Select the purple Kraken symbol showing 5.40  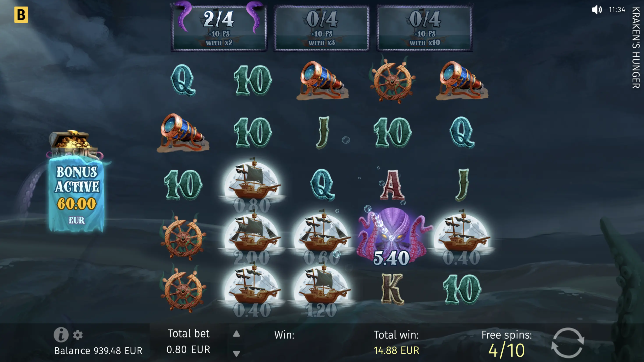(391, 237)
